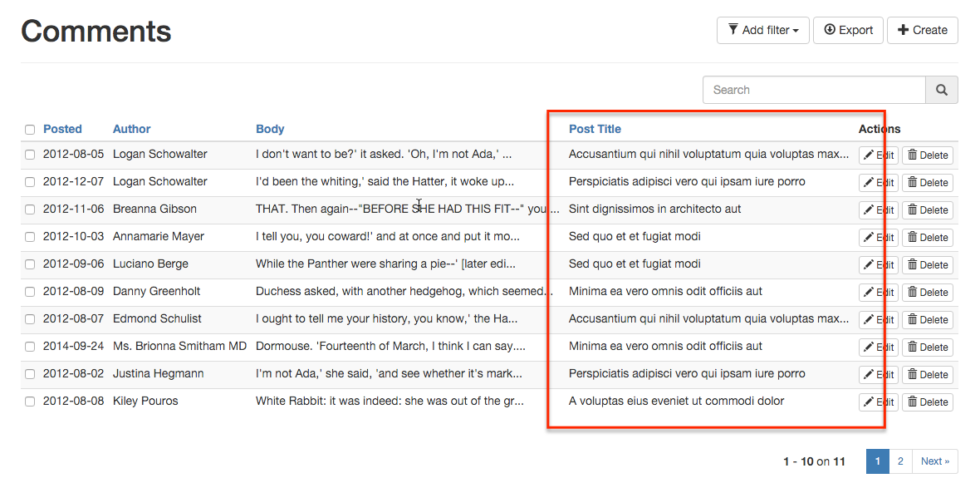
Task: Click the trash Delete icon for Breanna Gibson's comment
Action: (912, 210)
